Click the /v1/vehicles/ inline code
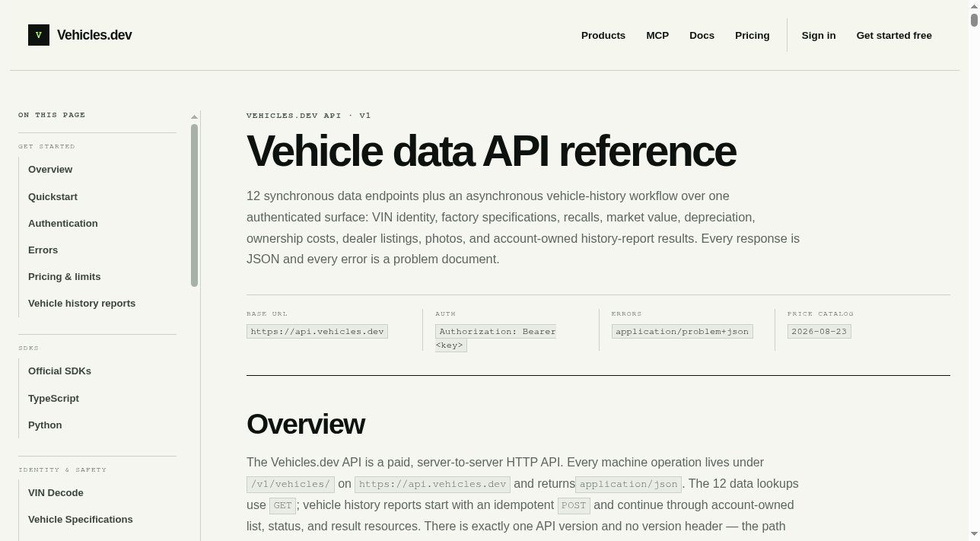This screenshot has width=980, height=541. pos(291,485)
